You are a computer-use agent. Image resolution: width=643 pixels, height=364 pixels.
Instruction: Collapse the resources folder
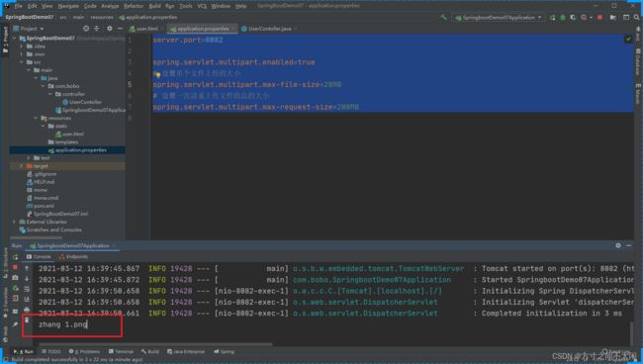(x=36, y=118)
